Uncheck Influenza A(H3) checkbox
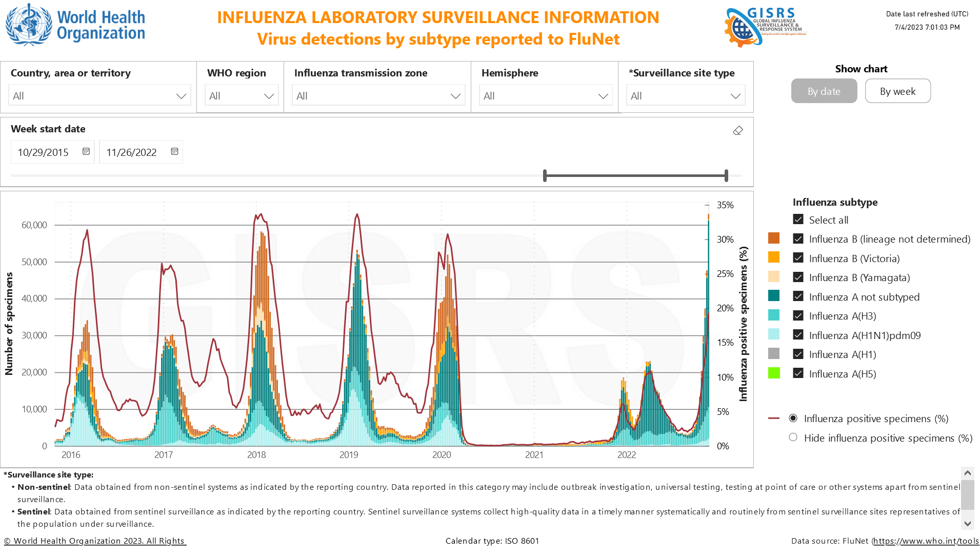This screenshot has width=980, height=557. tap(798, 315)
